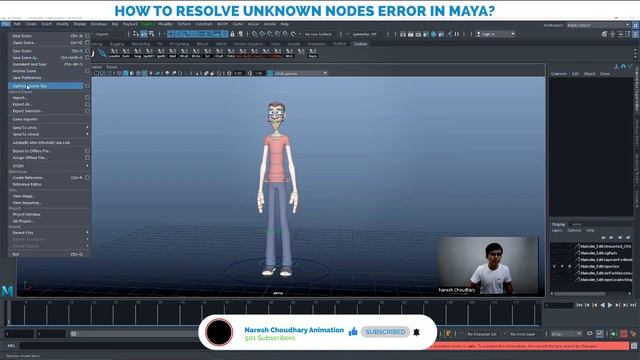The width and height of the screenshot is (640, 360).
Task: Click highlighted blue viewport shading icon
Action: 125,73
